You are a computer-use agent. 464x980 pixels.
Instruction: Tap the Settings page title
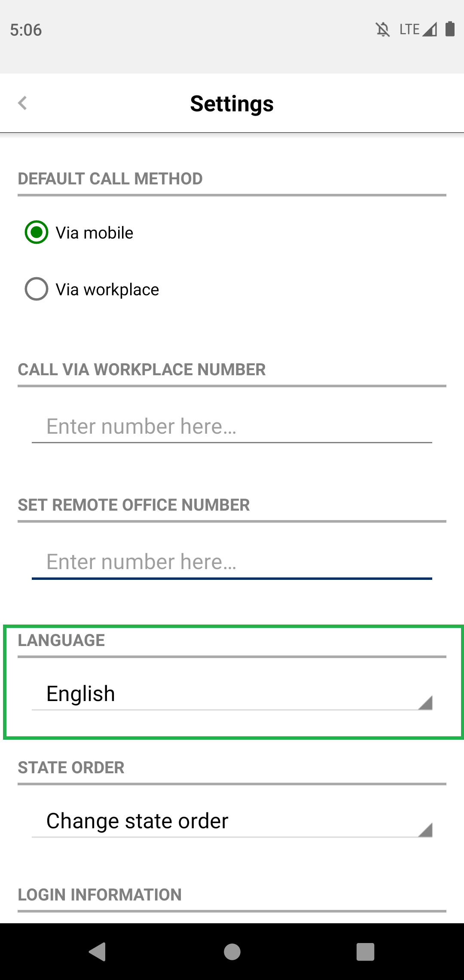232,104
